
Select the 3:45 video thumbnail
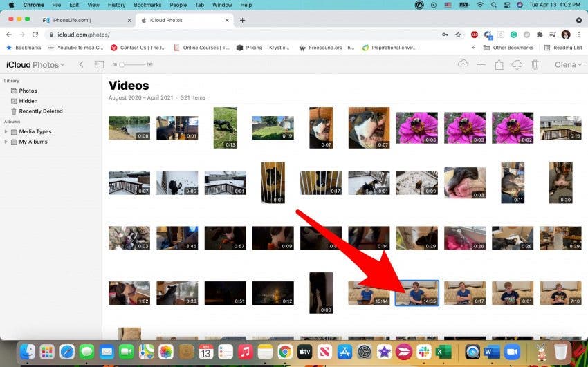pos(177,238)
